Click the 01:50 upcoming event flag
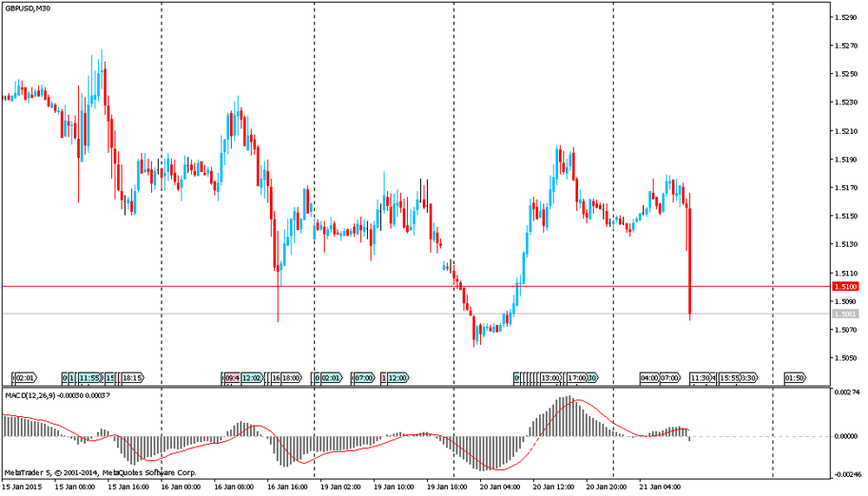The width and height of the screenshot is (868, 496). pos(794,378)
